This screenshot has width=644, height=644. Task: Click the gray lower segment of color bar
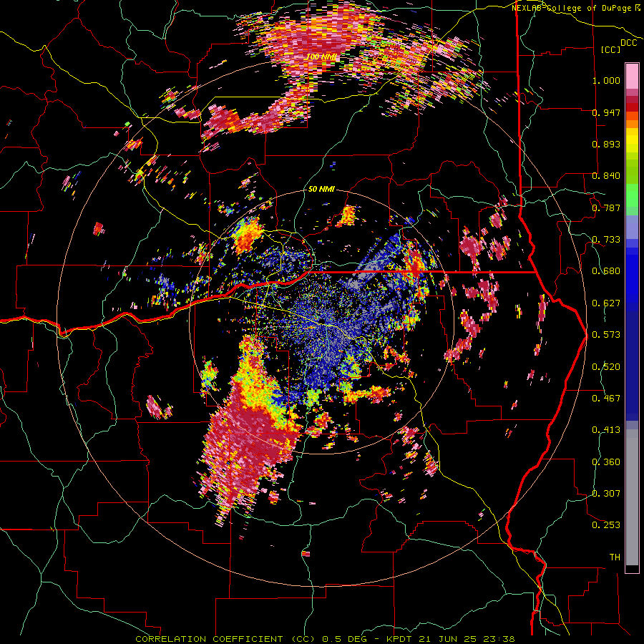pyautogui.click(x=632, y=497)
